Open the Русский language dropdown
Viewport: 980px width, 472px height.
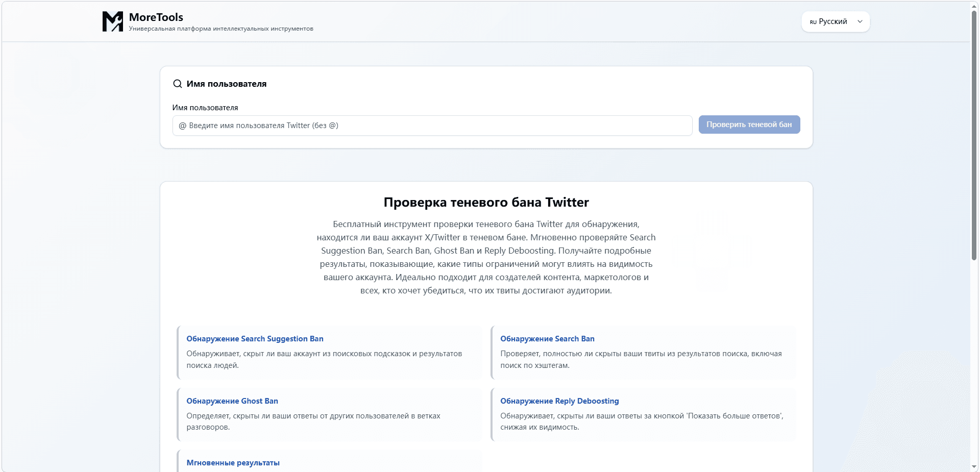pyautogui.click(x=836, y=21)
